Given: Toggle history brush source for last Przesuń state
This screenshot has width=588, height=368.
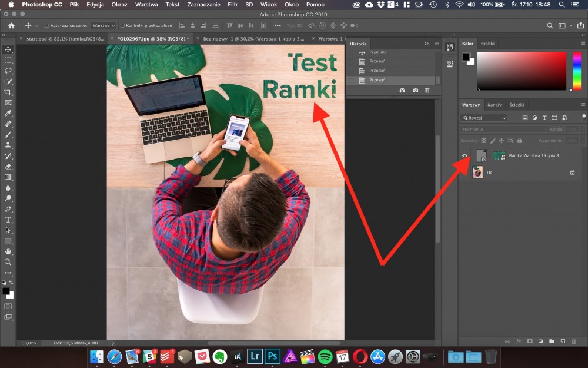Looking at the screenshot, I should (351, 80).
